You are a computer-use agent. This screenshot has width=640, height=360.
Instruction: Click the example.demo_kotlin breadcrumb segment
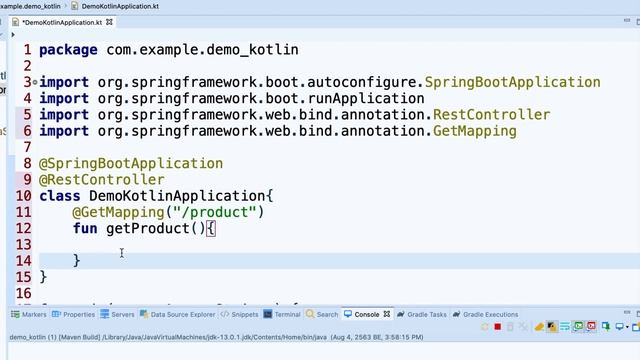click(x=29, y=6)
